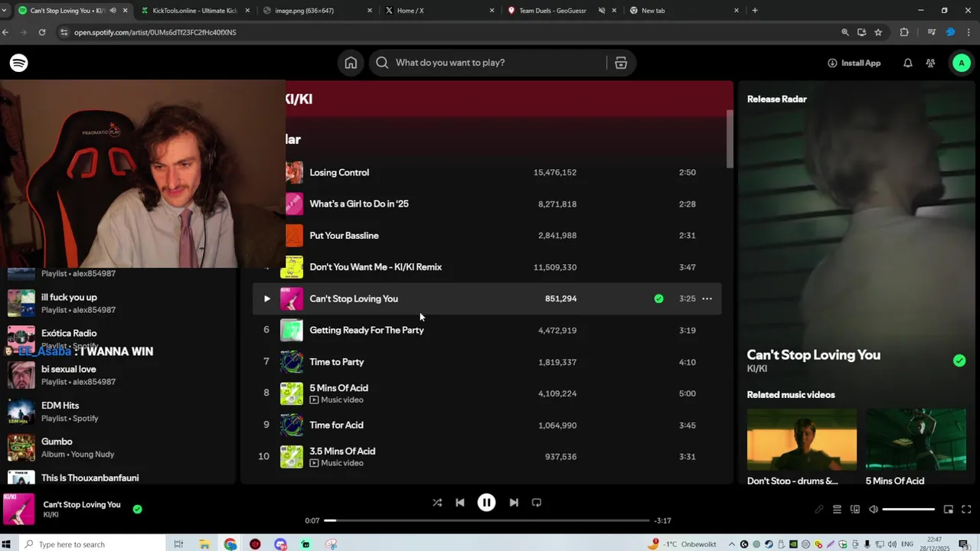Open the bi sexual love playlist
This screenshot has width=980, height=551.
tap(119, 375)
